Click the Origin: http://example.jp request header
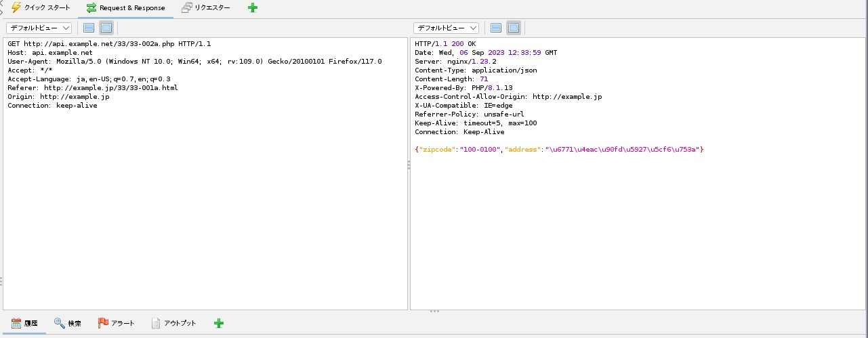 point(58,96)
